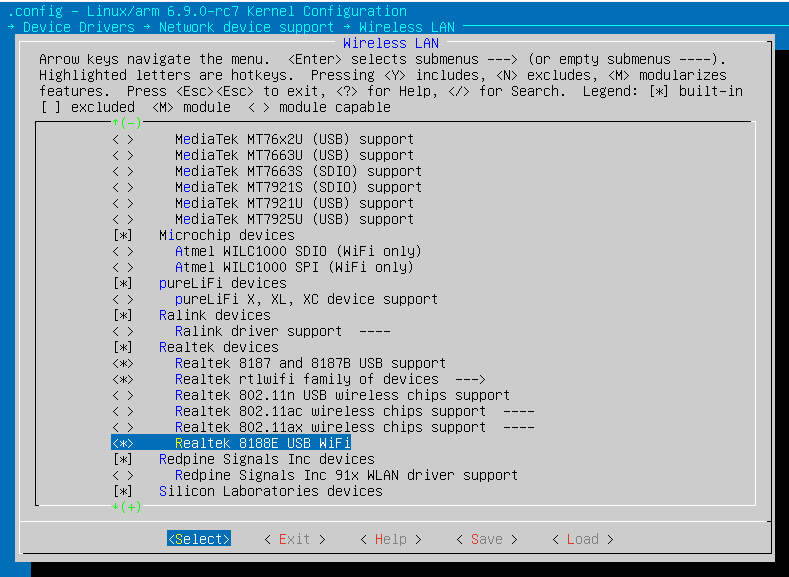Toggle Redpine Signals Inc devices checkbox
This screenshot has height=577, width=789.
pyautogui.click(x=123, y=459)
